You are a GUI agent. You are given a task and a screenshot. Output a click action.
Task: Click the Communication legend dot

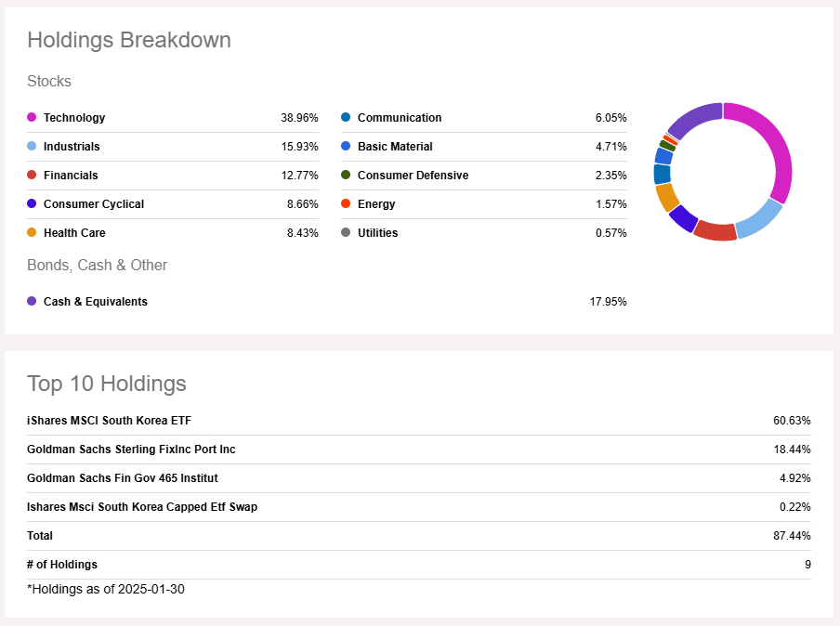click(346, 118)
